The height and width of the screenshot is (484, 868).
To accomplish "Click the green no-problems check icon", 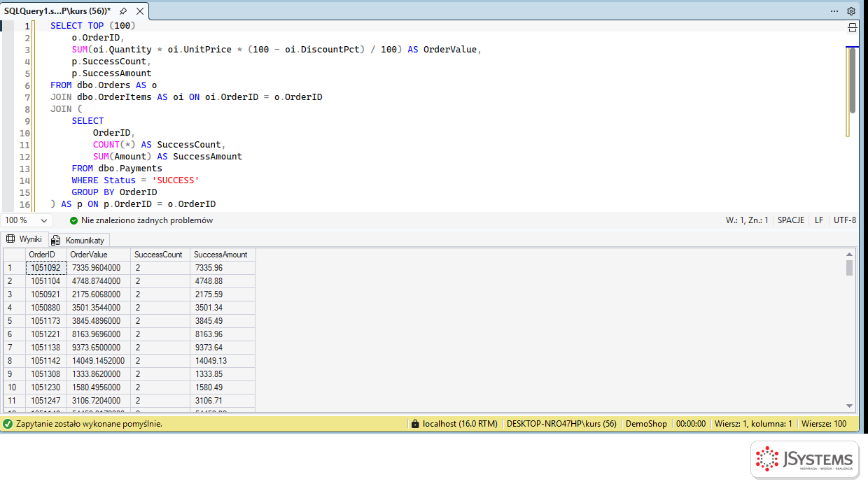I will coord(74,220).
